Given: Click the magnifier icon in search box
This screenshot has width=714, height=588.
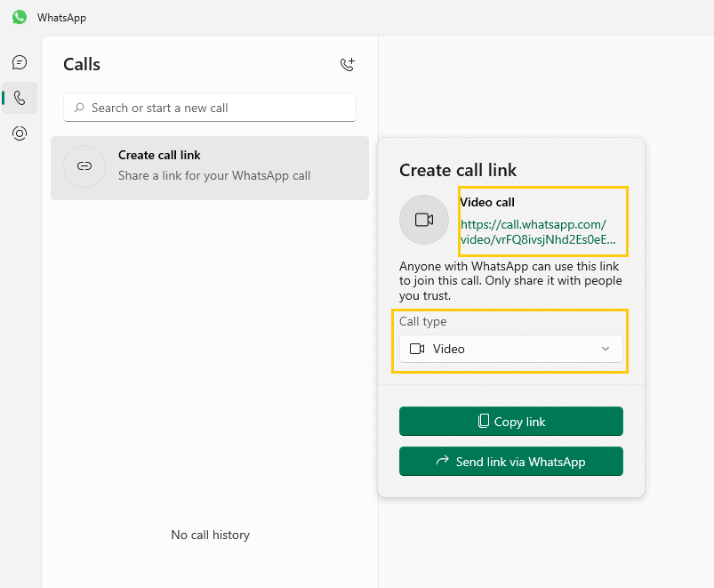Looking at the screenshot, I should [80, 108].
